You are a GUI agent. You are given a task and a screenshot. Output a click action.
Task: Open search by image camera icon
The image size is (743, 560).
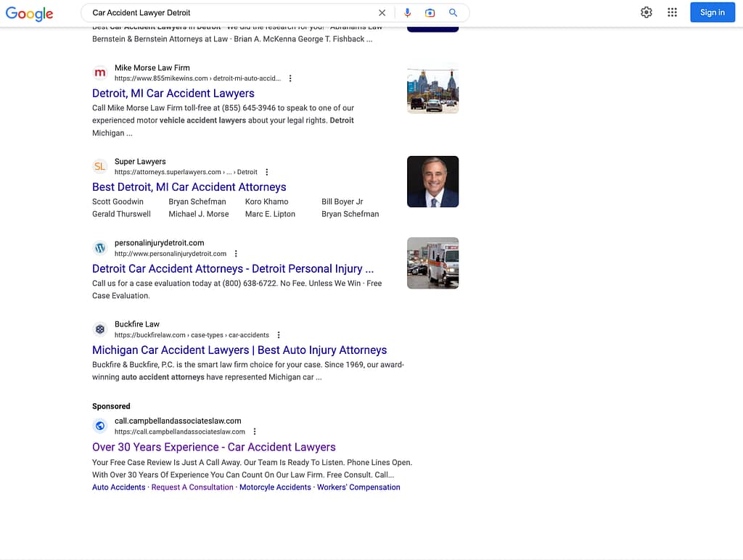tap(430, 13)
